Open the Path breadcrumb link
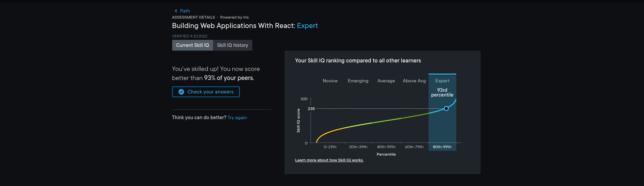The width and height of the screenshot is (644, 186). coord(185,11)
